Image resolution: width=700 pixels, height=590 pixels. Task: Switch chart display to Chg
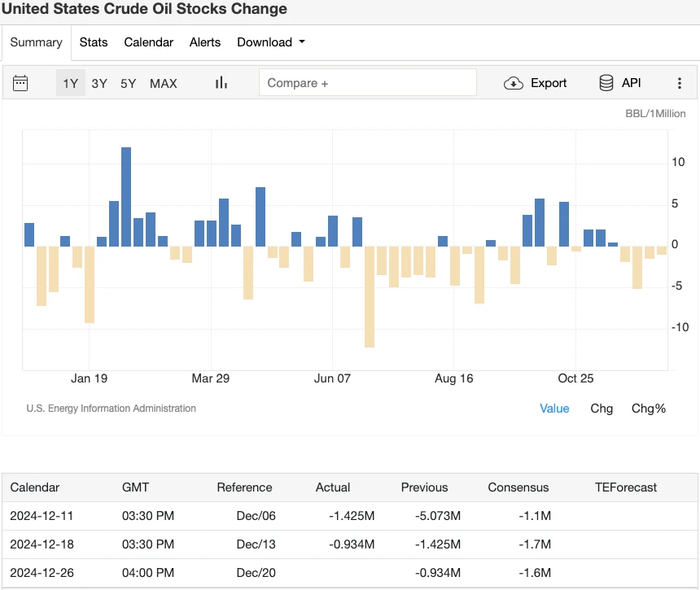602,409
